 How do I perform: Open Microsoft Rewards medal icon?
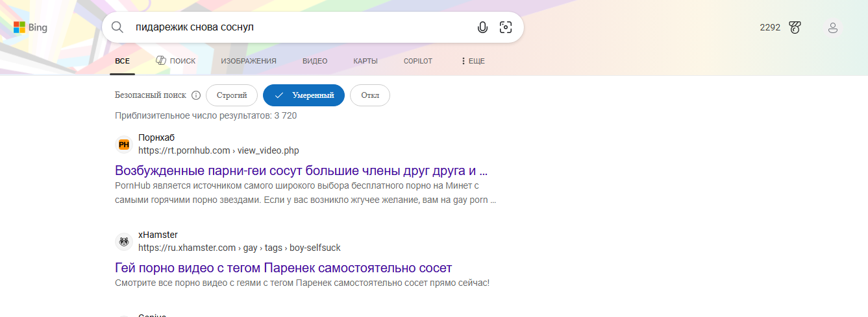pyautogui.click(x=795, y=27)
